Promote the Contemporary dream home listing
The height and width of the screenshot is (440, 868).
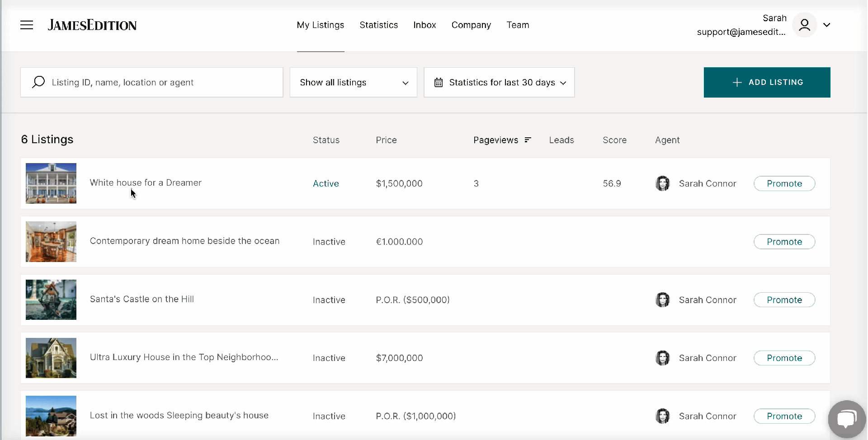coord(784,242)
